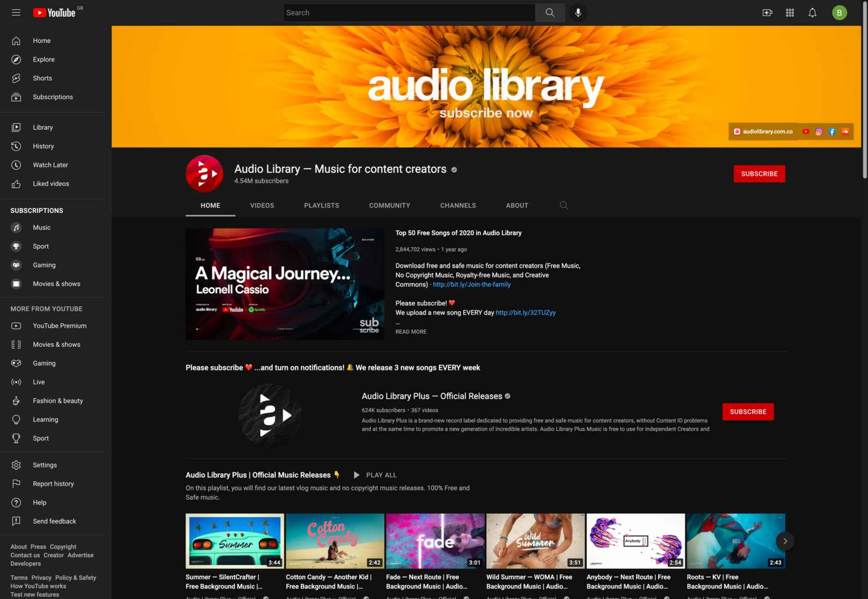This screenshot has height=599, width=868.
Task: Open the Anybody Next Route thumbnail
Action: pyautogui.click(x=636, y=541)
